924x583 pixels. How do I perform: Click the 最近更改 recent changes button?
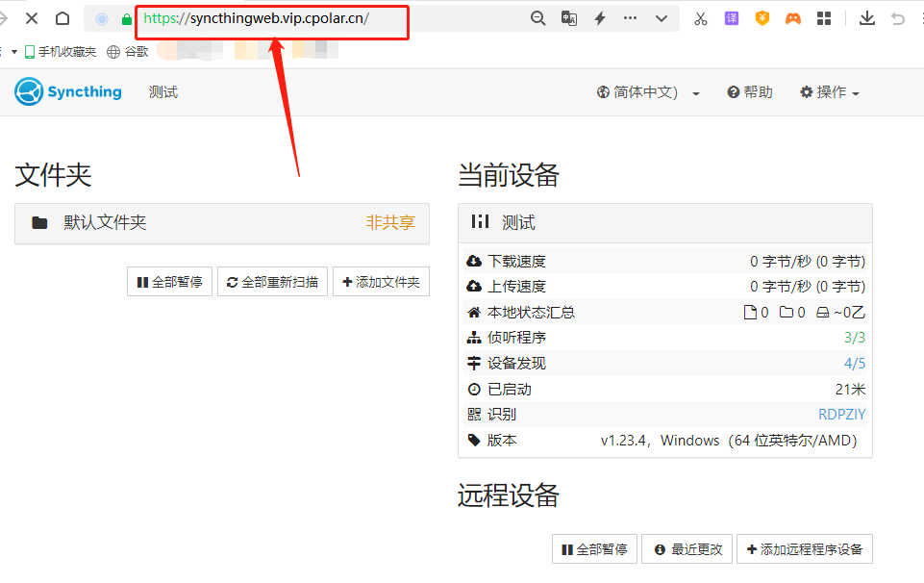[x=687, y=549]
